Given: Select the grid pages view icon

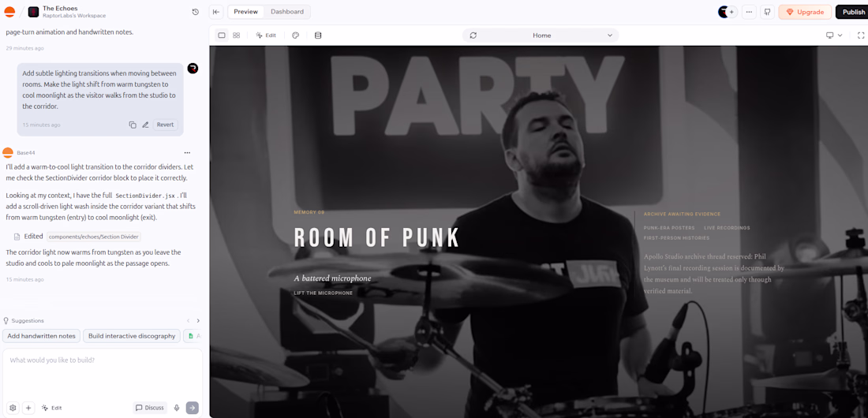Looking at the screenshot, I should pyautogui.click(x=237, y=35).
